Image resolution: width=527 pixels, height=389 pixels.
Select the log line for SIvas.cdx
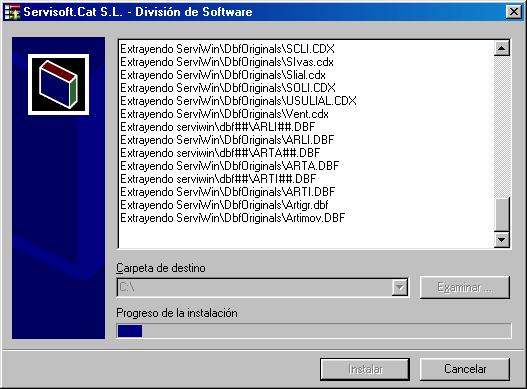(x=227, y=62)
